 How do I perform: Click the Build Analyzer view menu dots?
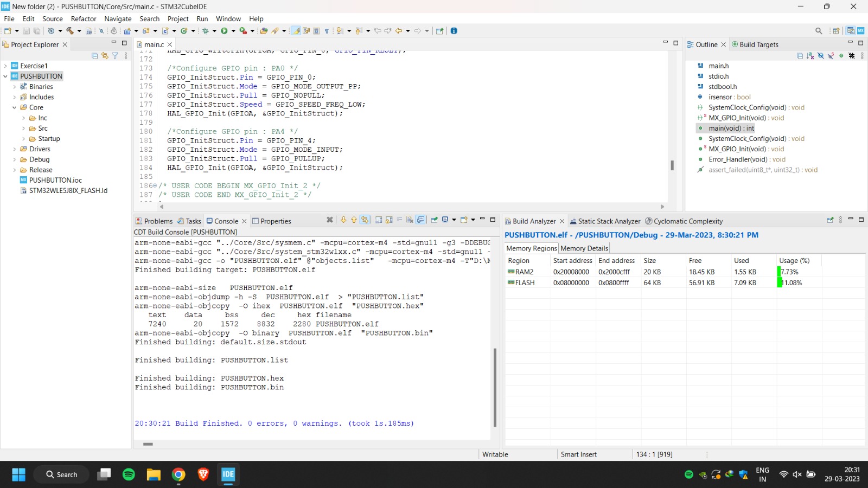pyautogui.click(x=840, y=220)
